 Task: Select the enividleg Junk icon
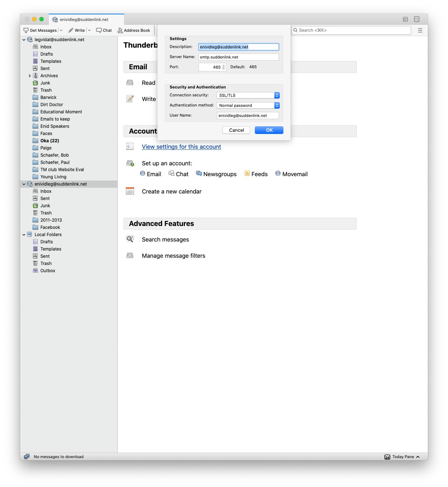(x=35, y=205)
